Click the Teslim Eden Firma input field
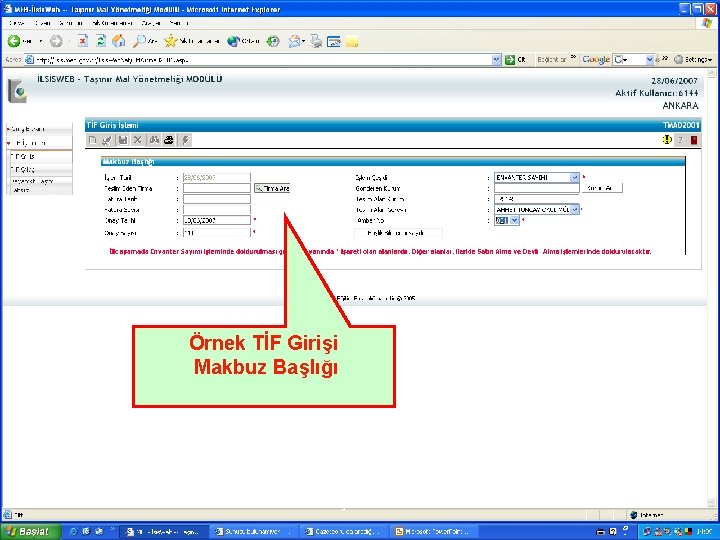The height and width of the screenshot is (540, 720). (217, 188)
